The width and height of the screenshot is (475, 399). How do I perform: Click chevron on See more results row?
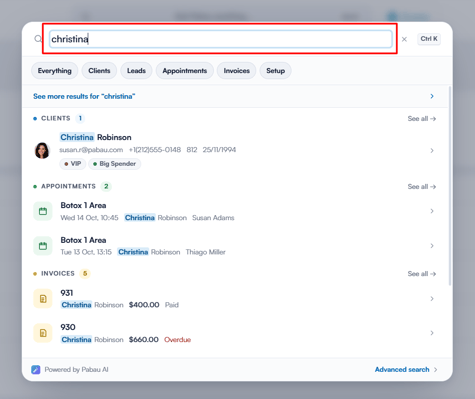pos(432,96)
